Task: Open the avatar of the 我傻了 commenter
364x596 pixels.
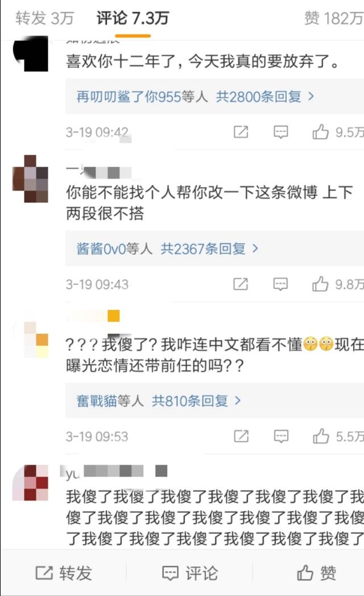Action: (30, 482)
